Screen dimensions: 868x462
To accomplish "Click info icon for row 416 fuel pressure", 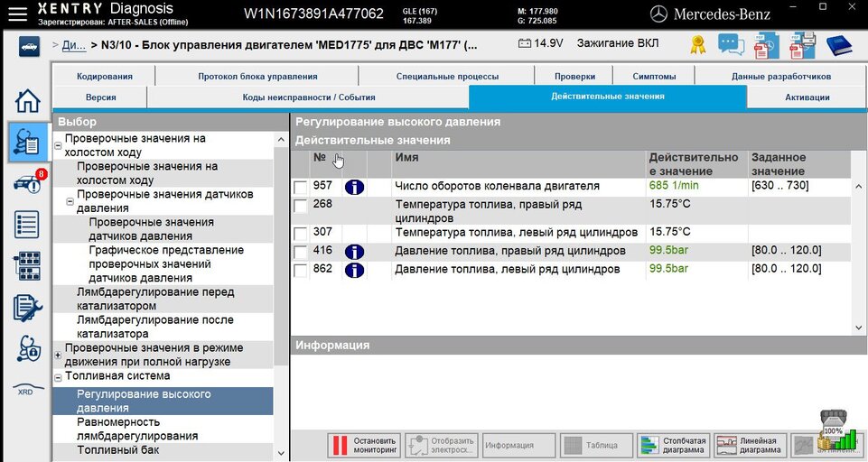I will coord(354,252).
